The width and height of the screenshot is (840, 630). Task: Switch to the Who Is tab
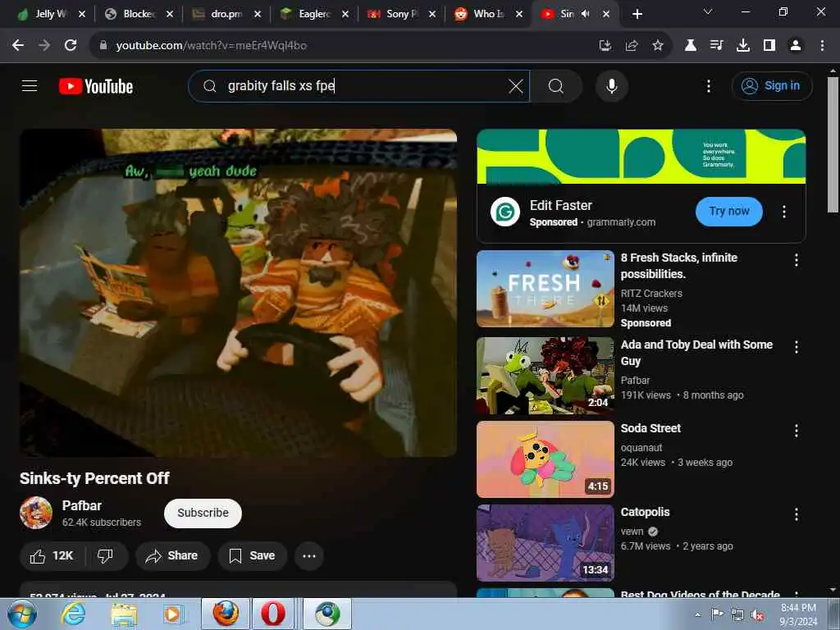(x=489, y=14)
